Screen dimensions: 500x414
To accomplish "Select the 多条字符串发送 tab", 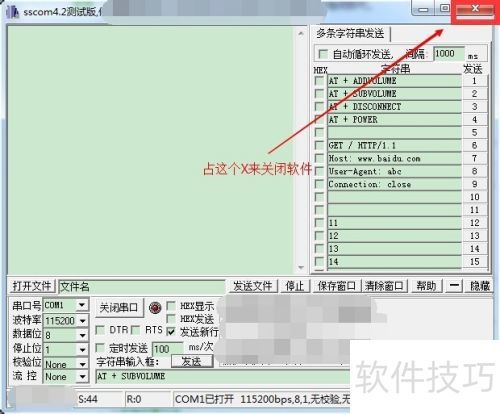I will (350, 33).
